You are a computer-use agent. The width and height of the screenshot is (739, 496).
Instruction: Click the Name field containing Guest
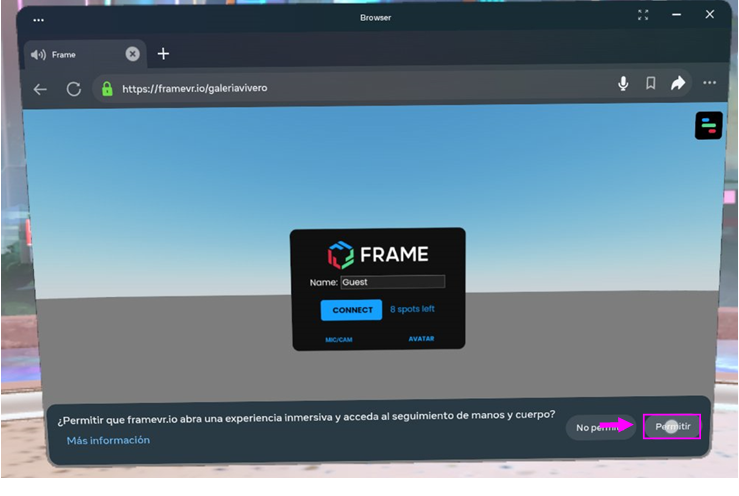coord(393,282)
